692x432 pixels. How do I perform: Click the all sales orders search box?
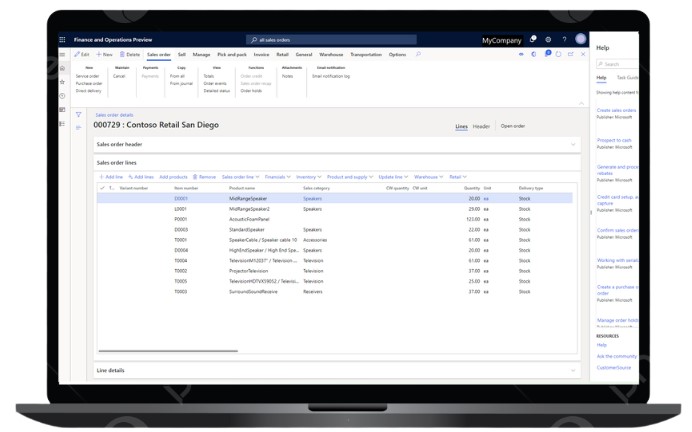coord(331,40)
